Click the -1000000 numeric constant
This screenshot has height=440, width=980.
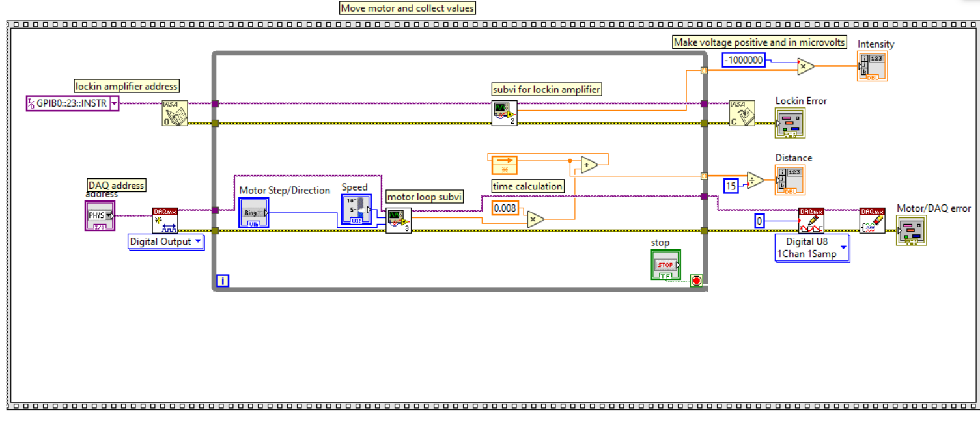(x=744, y=60)
